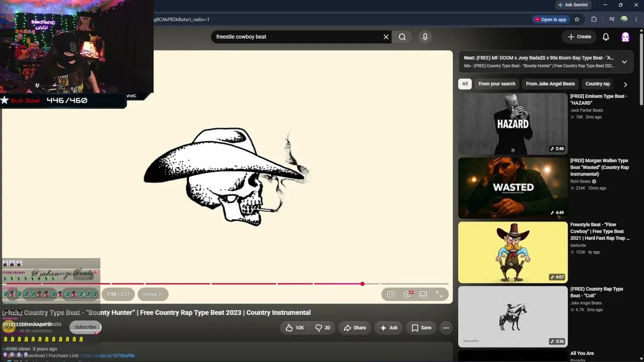Open Chrome three-dot menu
This screenshot has height=362, width=644.
pos(636,20)
